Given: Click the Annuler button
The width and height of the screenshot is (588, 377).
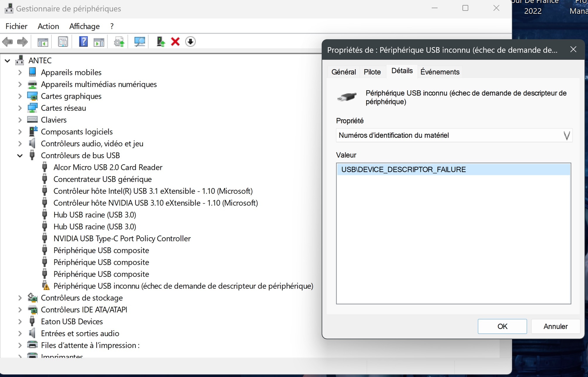Looking at the screenshot, I should coord(555,326).
